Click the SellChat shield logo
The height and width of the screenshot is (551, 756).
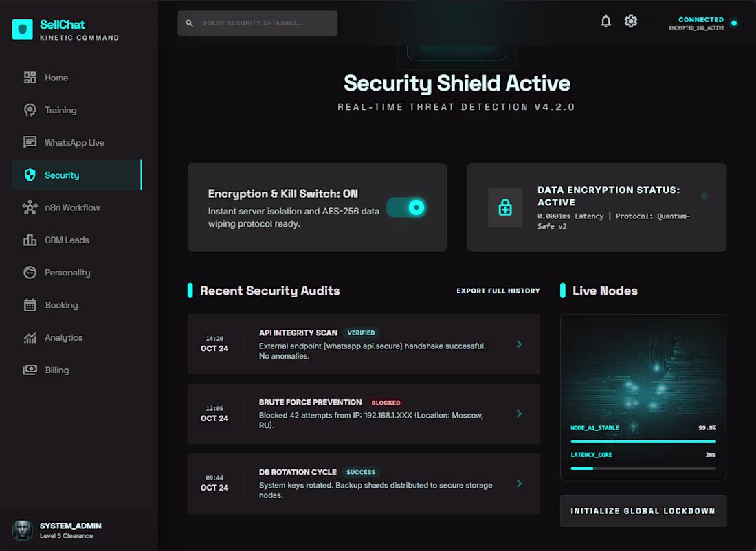tap(23, 30)
